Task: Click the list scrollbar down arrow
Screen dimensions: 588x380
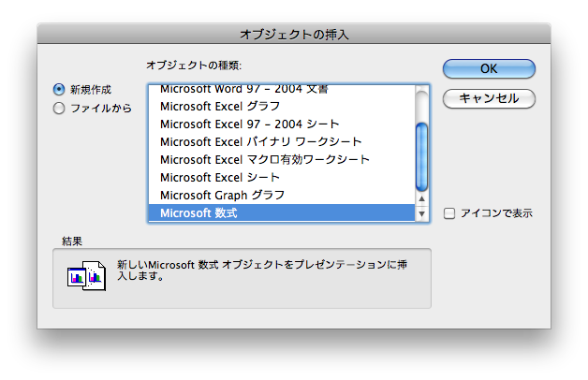Action: tap(422, 214)
